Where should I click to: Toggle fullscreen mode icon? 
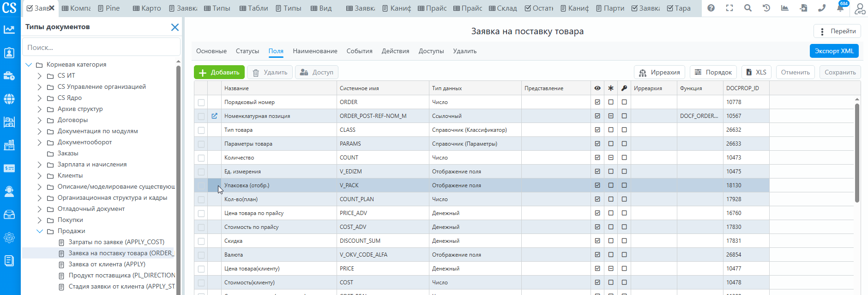[729, 8]
